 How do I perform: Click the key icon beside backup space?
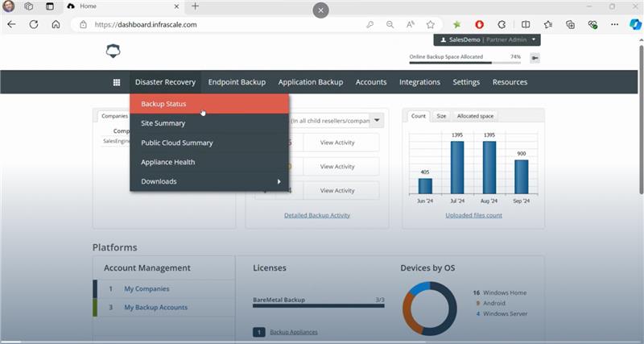[535, 58]
